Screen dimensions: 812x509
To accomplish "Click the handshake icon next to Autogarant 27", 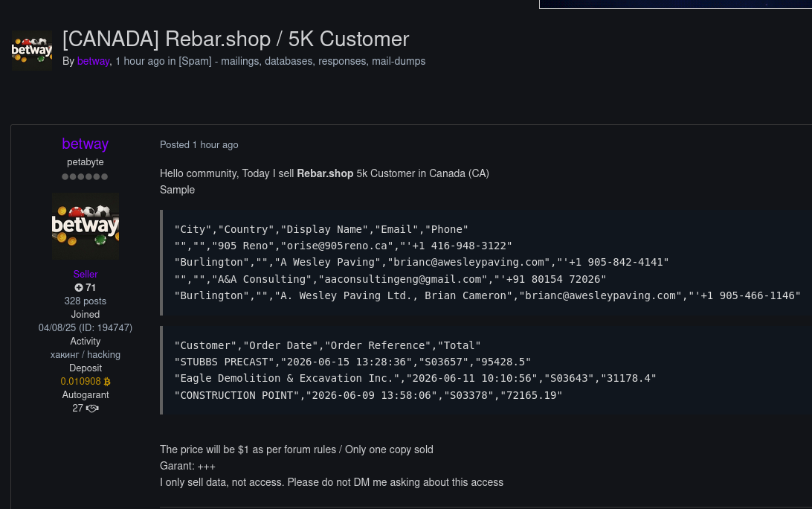I will [92, 409].
